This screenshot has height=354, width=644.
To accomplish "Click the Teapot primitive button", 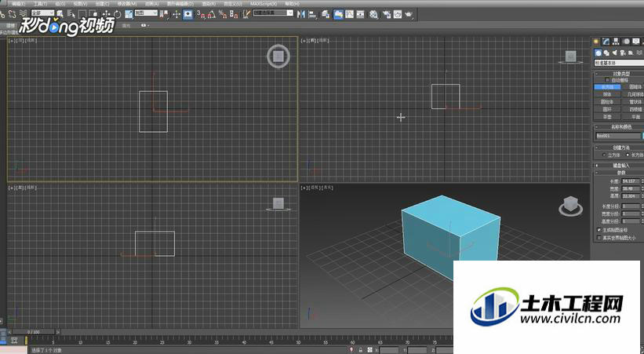I will point(607,117).
